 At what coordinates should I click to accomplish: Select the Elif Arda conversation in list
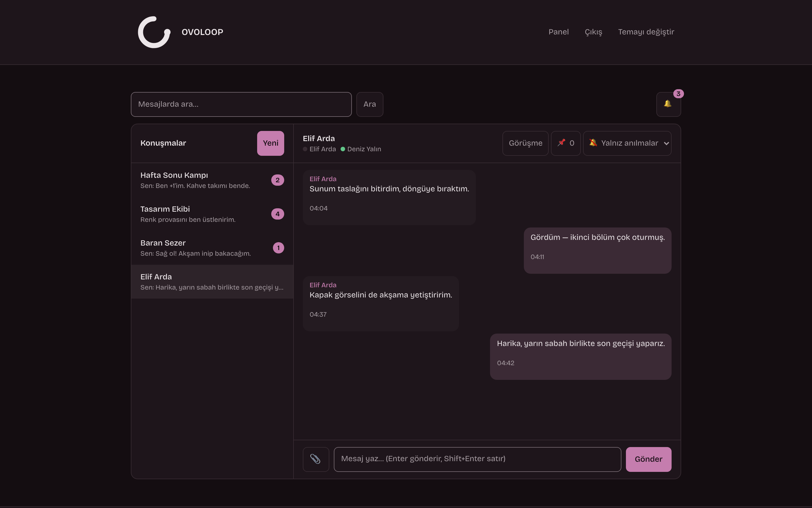[x=212, y=282]
